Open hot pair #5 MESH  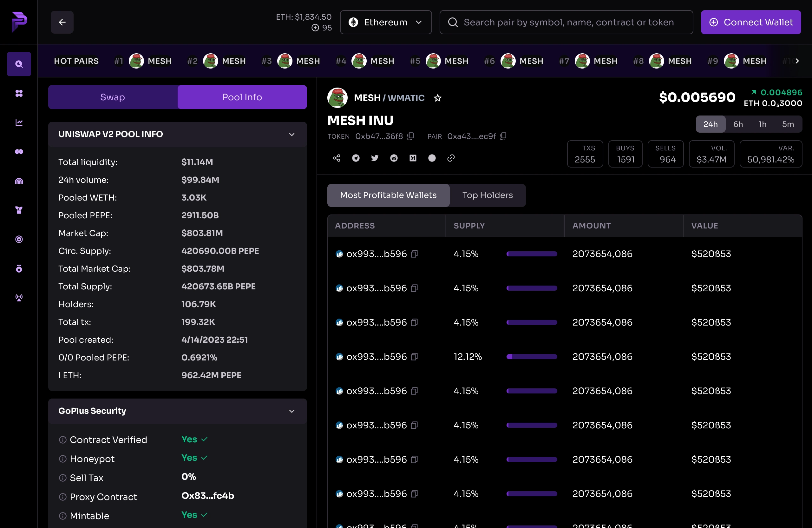tap(439, 61)
